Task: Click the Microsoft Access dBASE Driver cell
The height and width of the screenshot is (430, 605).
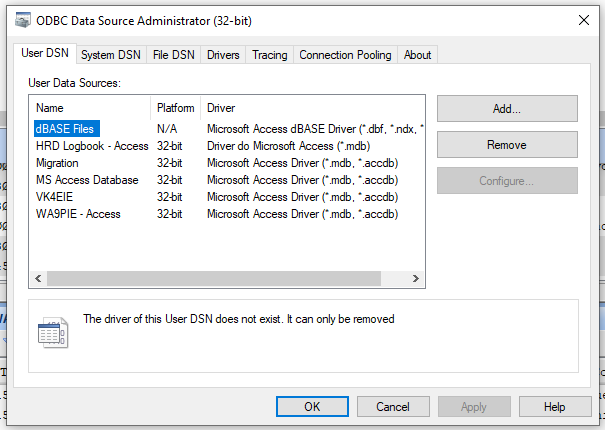Action: [x=315, y=129]
